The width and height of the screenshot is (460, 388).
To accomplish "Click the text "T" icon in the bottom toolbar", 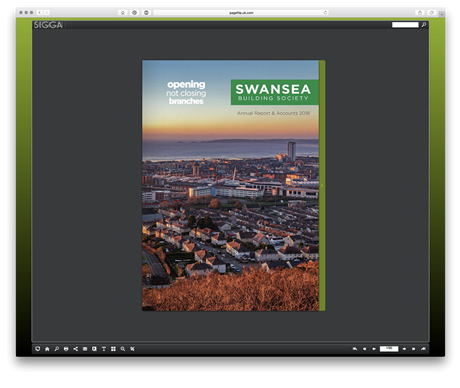I will (104, 349).
